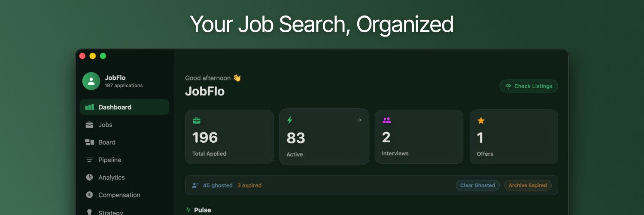This screenshot has width=644, height=215.
Task: Click the Compensation dollar coin icon
Action: coord(89,195)
